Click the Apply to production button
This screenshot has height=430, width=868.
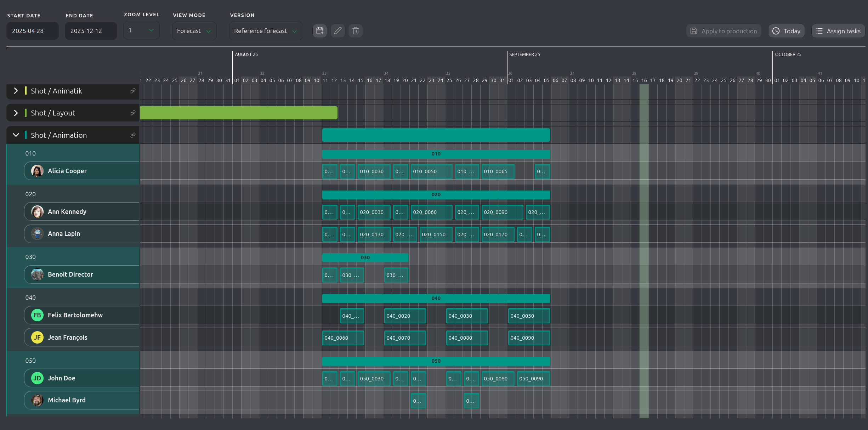(724, 31)
